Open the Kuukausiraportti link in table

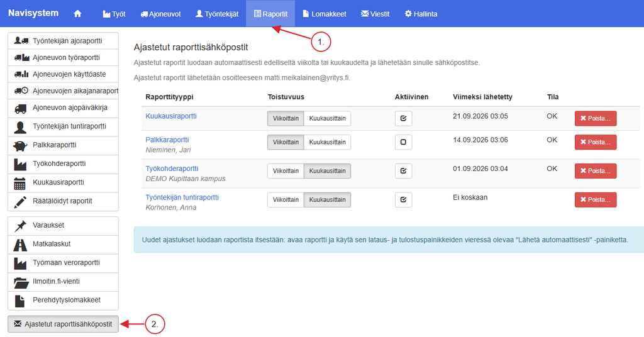pos(171,116)
